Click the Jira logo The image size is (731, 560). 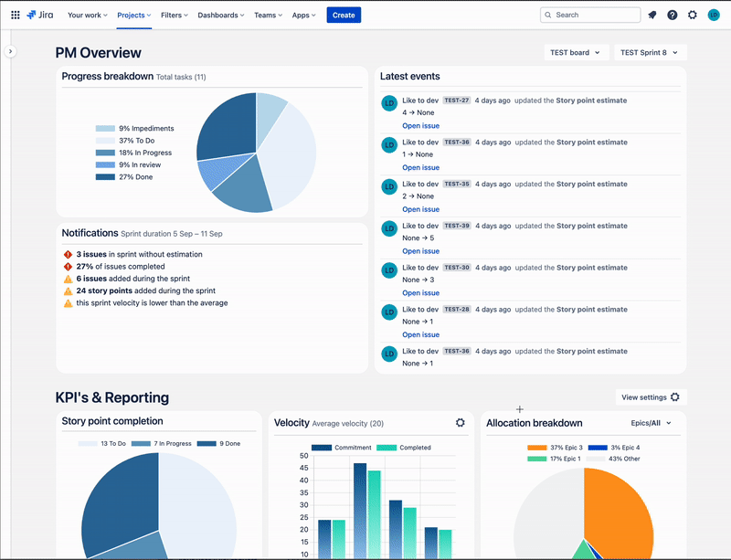[x=40, y=15]
